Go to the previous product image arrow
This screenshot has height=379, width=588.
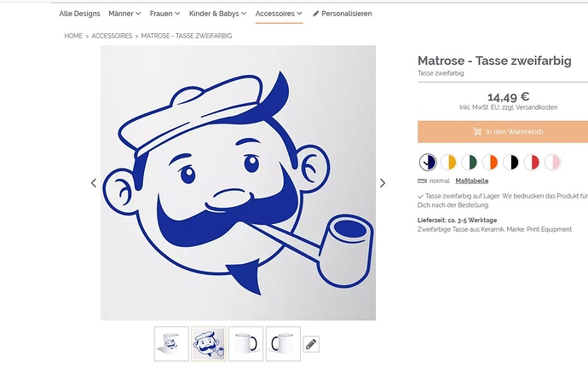tap(94, 183)
